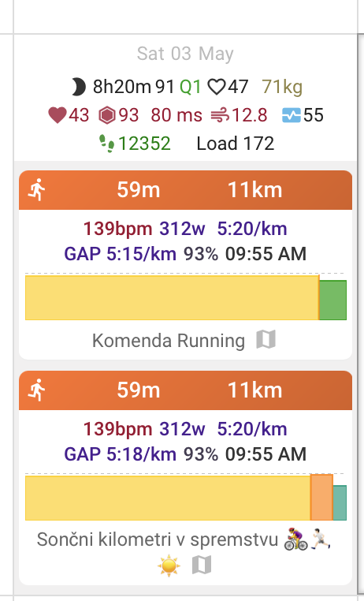The image size is (364, 601).
Task: Click the wind respiration icon
Action: click(x=220, y=115)
